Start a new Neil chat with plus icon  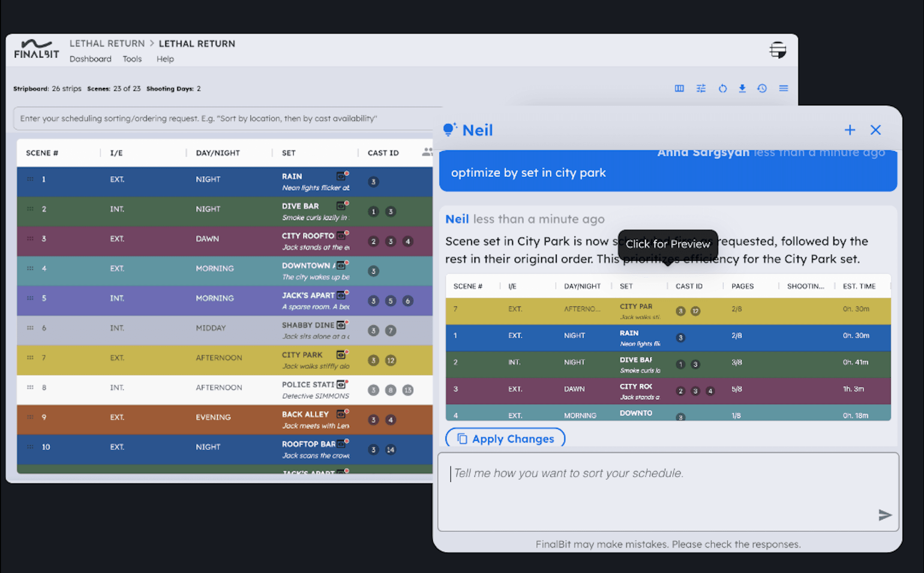pos(849,130)
